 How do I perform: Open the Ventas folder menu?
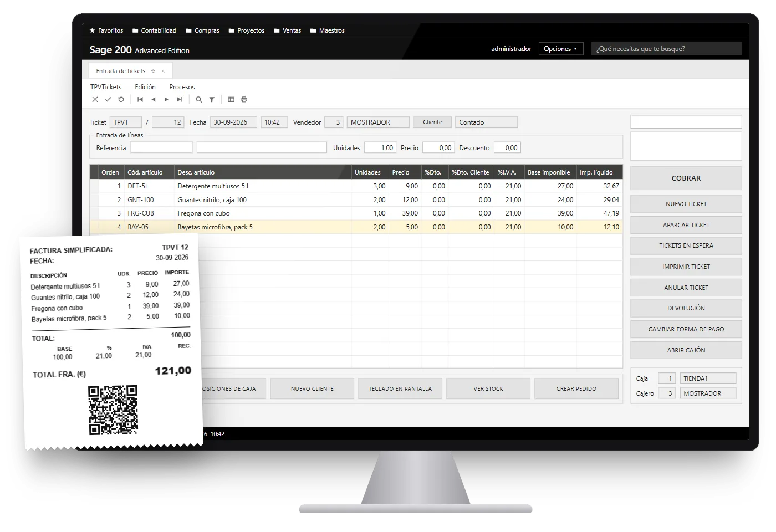tap(287, 30)
